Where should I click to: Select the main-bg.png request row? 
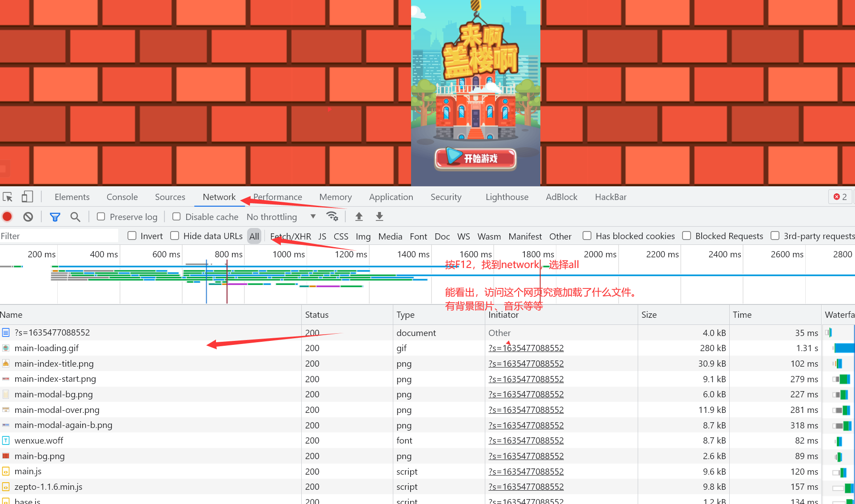click(x=40, y=456)
